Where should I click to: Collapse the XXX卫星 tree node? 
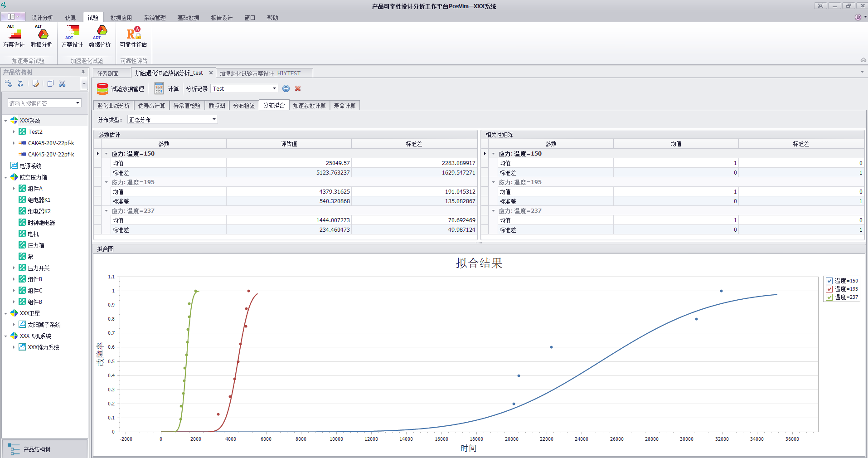5,313
